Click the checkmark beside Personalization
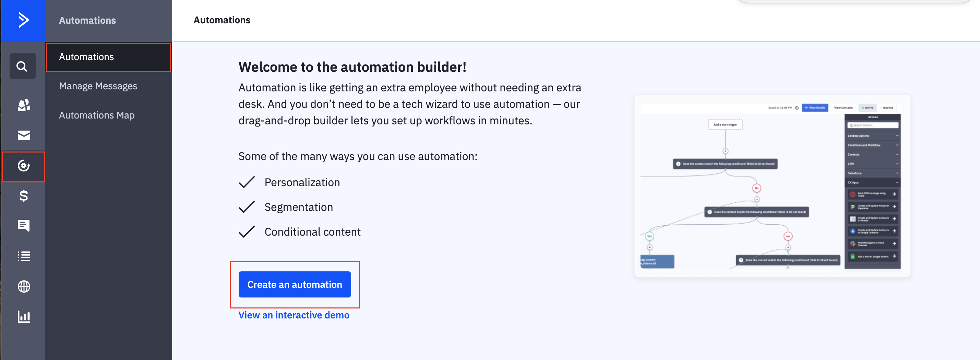 (247, 182)
